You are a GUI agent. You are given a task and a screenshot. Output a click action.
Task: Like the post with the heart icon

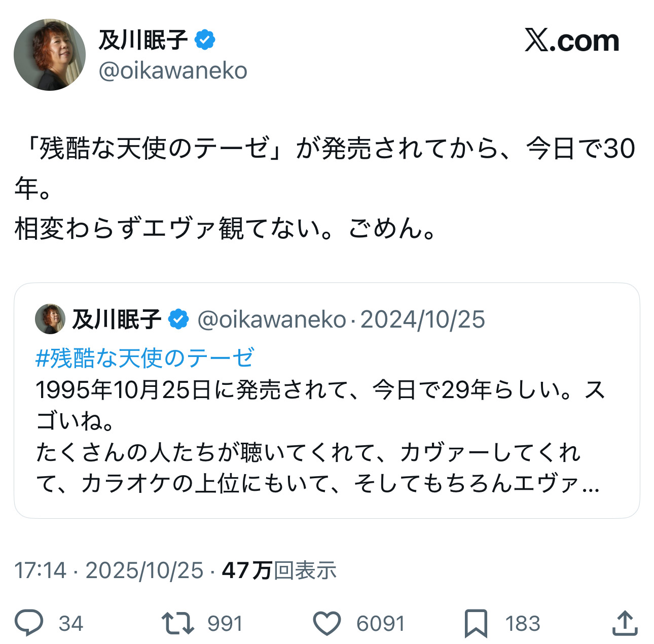(326, 623)
